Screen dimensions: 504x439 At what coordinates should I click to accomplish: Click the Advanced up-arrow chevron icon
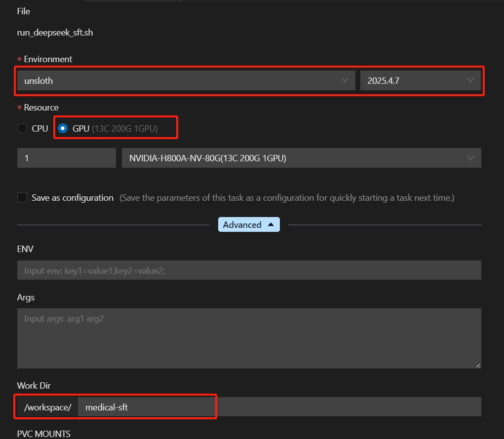[271, 224]
